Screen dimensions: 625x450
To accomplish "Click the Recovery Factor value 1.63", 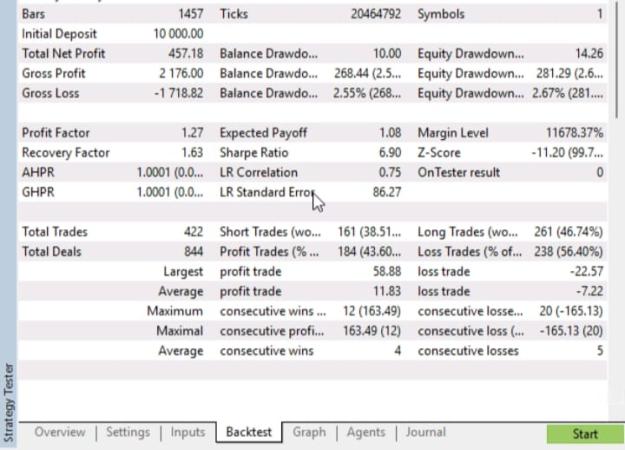I will click(192, 153).
